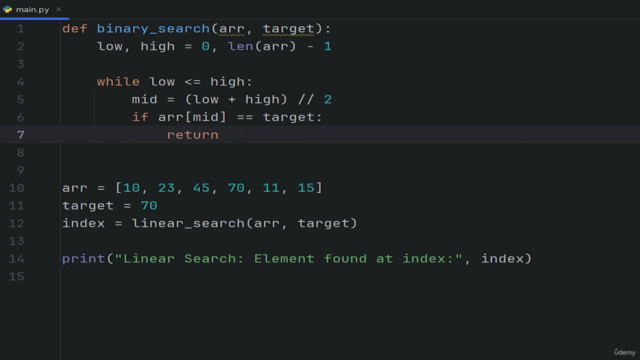The width and height of the screenshot is (640, 360).
Task: Click line number 10 in the gutter
Action: 17,188
